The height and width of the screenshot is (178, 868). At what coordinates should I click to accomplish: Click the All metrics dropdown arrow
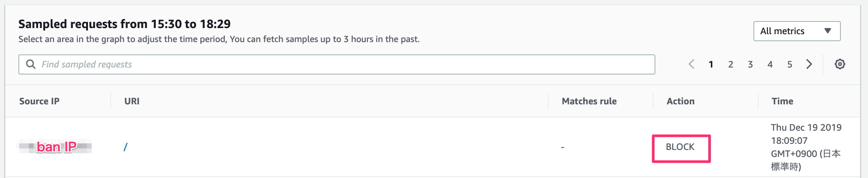[827, 31]
